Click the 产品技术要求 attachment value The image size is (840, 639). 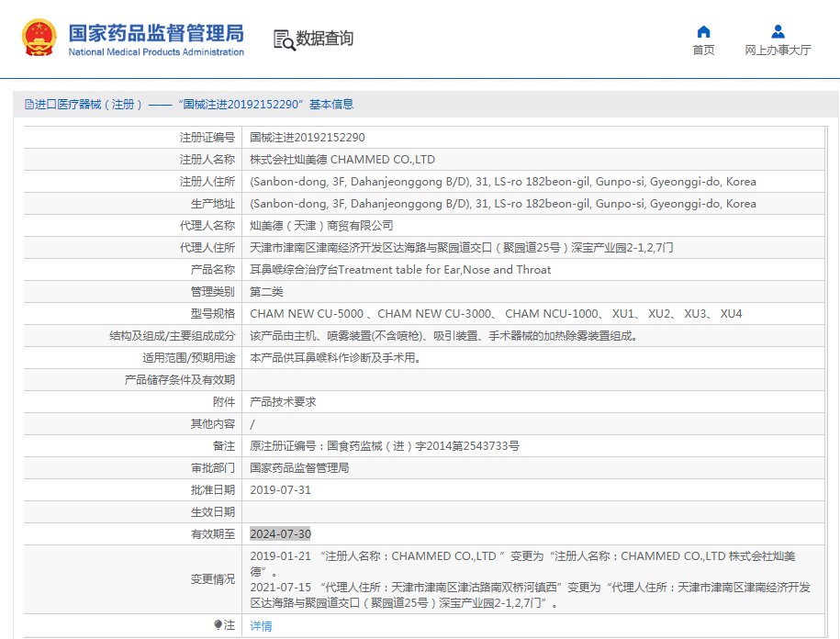click(x=283, y=402)
